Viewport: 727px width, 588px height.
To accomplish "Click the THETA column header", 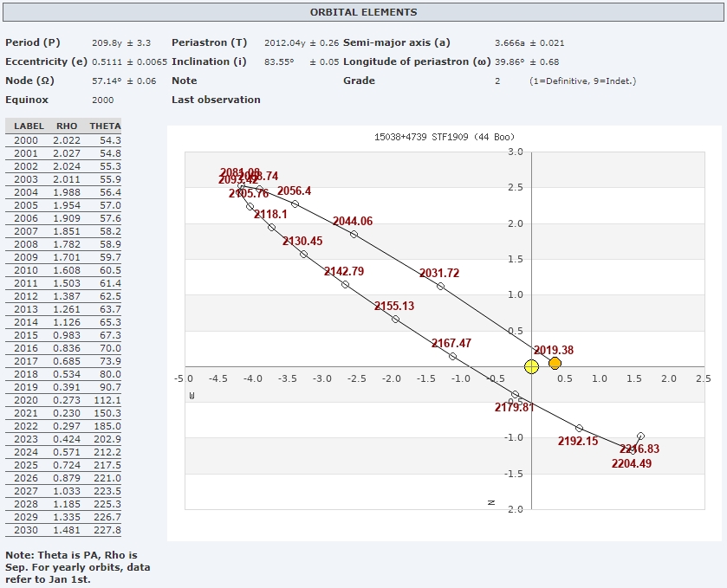I will coord(105,126).
